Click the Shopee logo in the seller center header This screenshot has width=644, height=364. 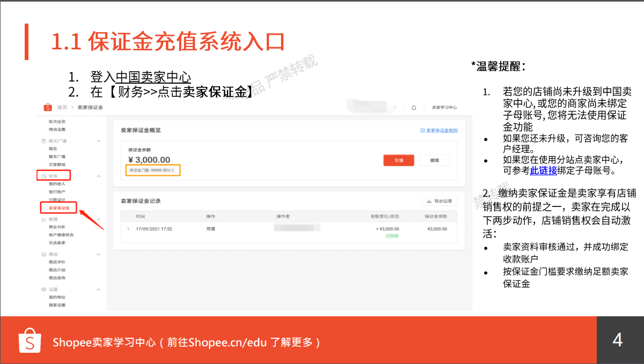click(47, 107)
